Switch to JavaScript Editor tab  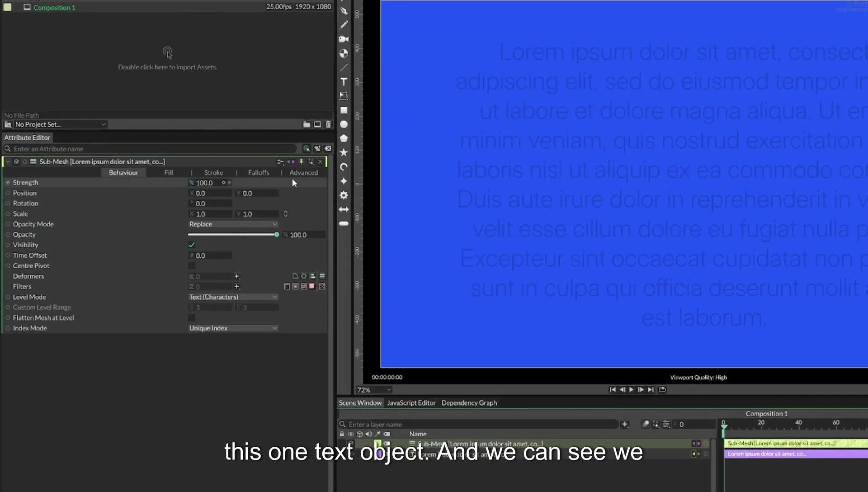pos(411,403)
